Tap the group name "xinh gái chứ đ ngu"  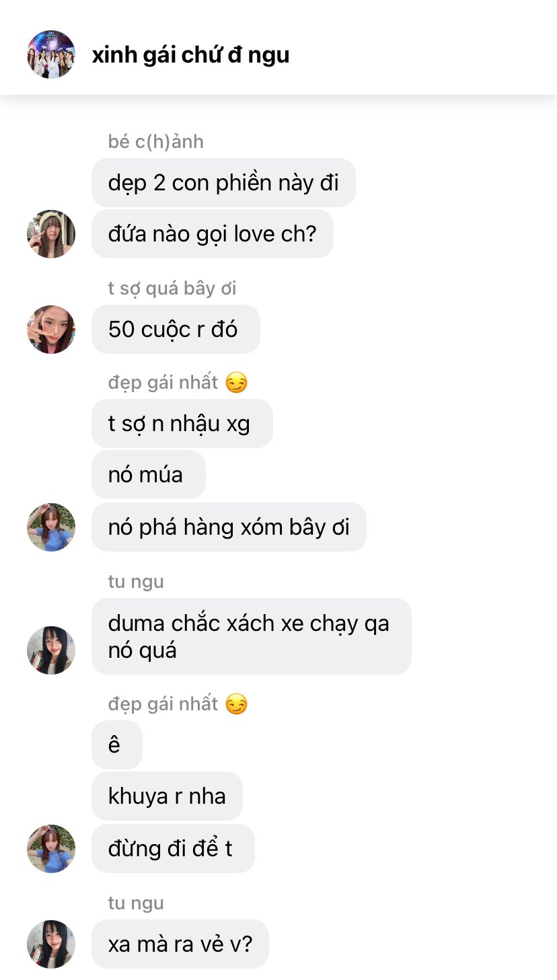[190, 54]
